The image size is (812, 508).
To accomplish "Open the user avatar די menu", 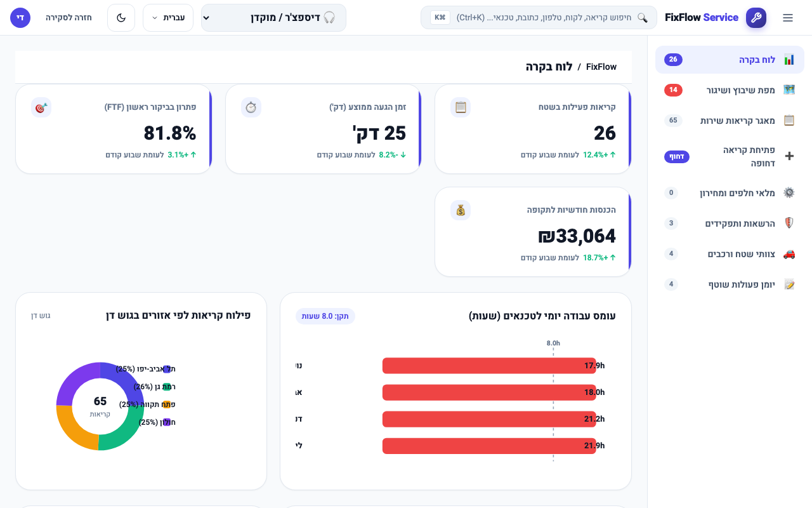I will (x=20, y=18).
